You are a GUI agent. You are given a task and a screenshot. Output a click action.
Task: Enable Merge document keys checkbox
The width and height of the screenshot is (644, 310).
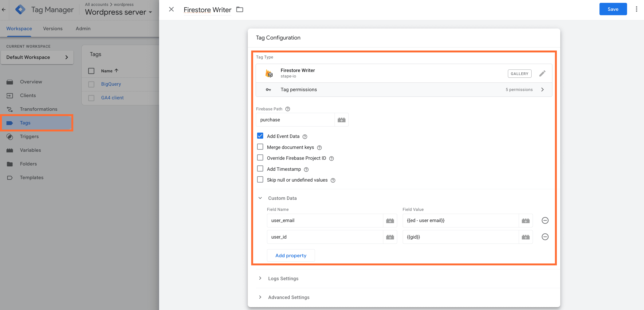pos(260,147)
